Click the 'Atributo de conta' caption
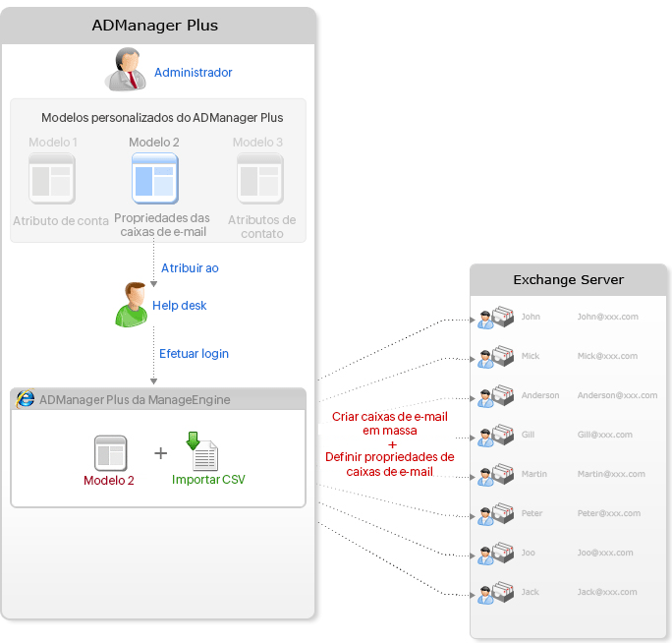672x643 pixels. [x=61, y=221]
